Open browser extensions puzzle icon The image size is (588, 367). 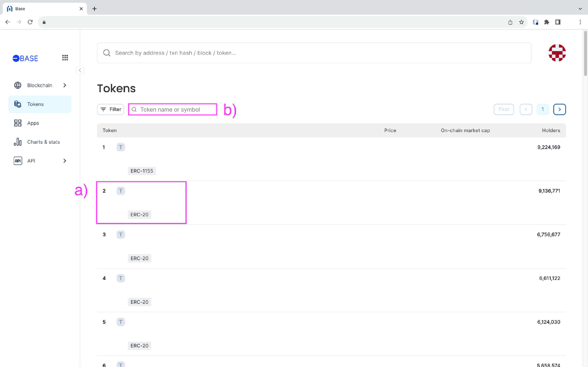(x=547, y=22)
